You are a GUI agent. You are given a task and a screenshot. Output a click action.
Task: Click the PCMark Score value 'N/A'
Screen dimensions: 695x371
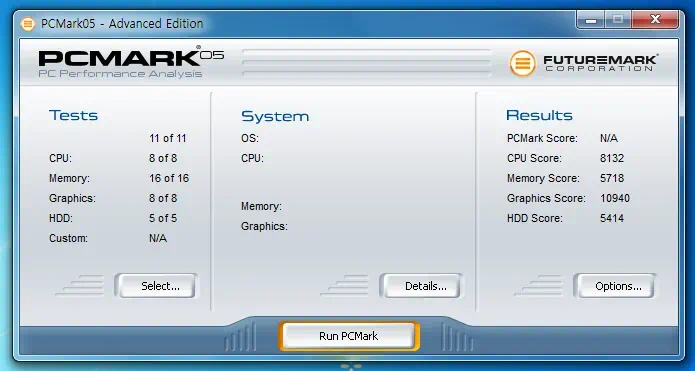609,138
